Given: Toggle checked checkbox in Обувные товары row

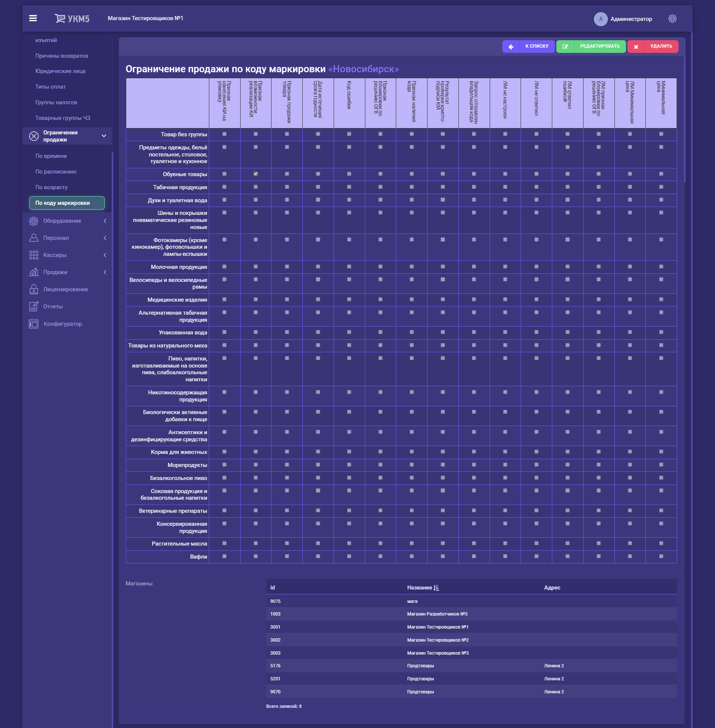Looking at the screenshot, I should pyautogui.click(x=255, y=174).
